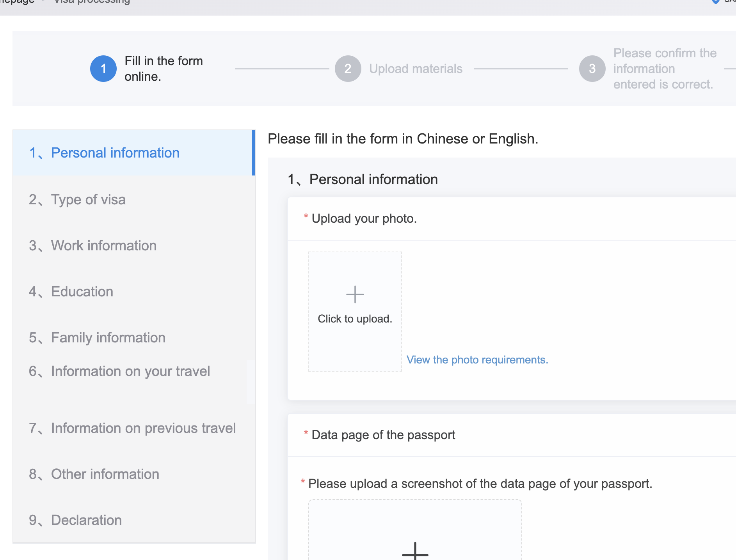The height and width of the screenshot is (560, 736).
Task: Go to Other information section
Action: (x=105, y=474)
